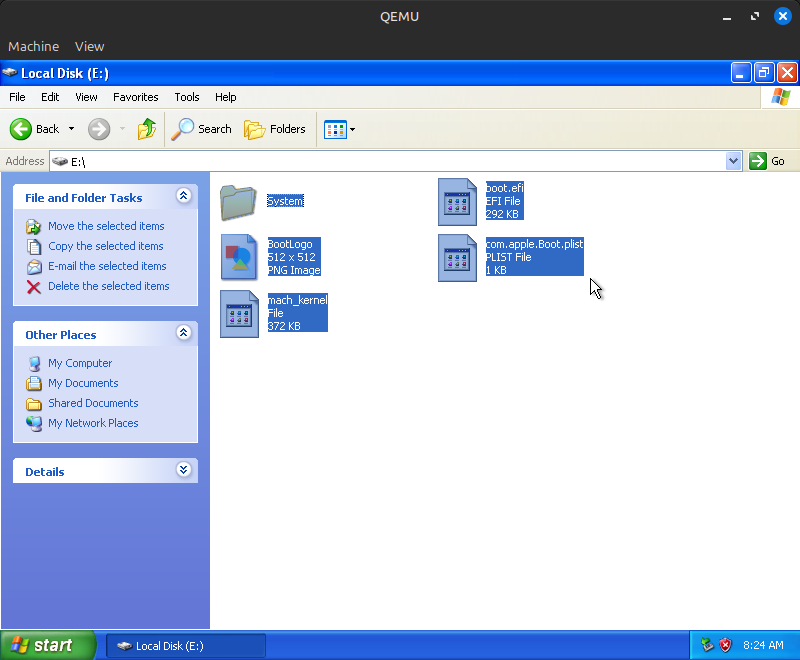
Task: Click the mach_kernel file name text
Action: 297,300
